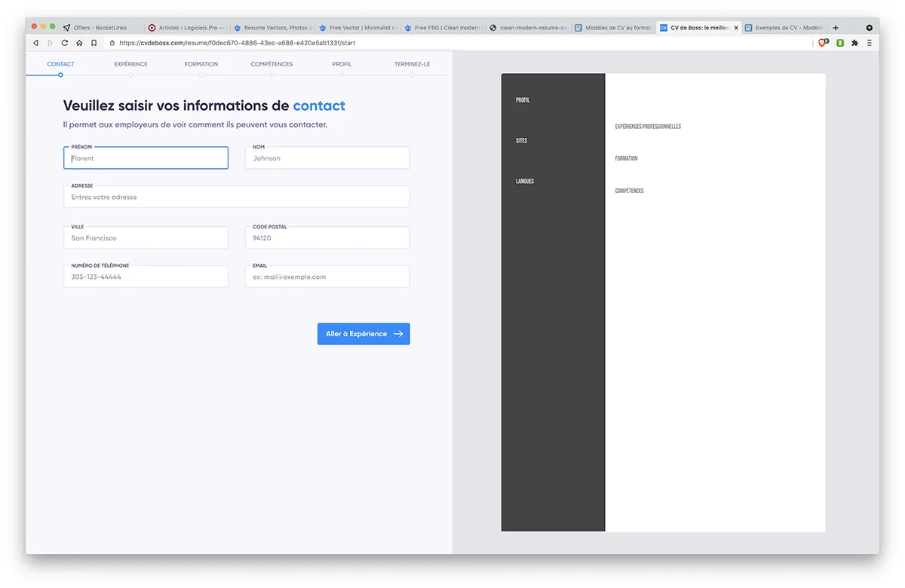Click the CV preview page thumbnail
The image size is (905, 588).
pyautogui.click(x=663, y=302)
